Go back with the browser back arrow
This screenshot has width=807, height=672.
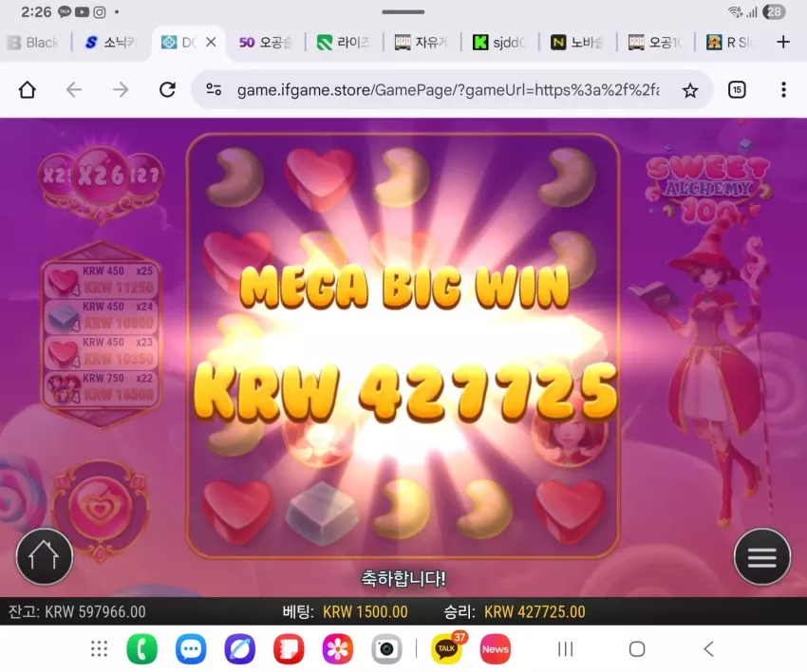click(74, 90)
